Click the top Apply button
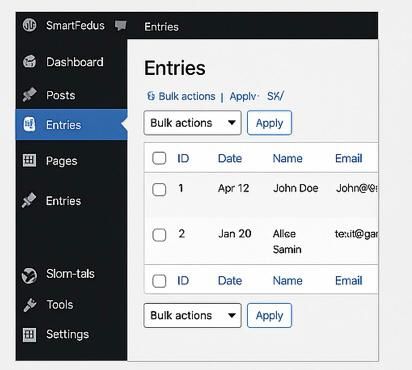This screenshot has width=412, height=370. (269, 123)
